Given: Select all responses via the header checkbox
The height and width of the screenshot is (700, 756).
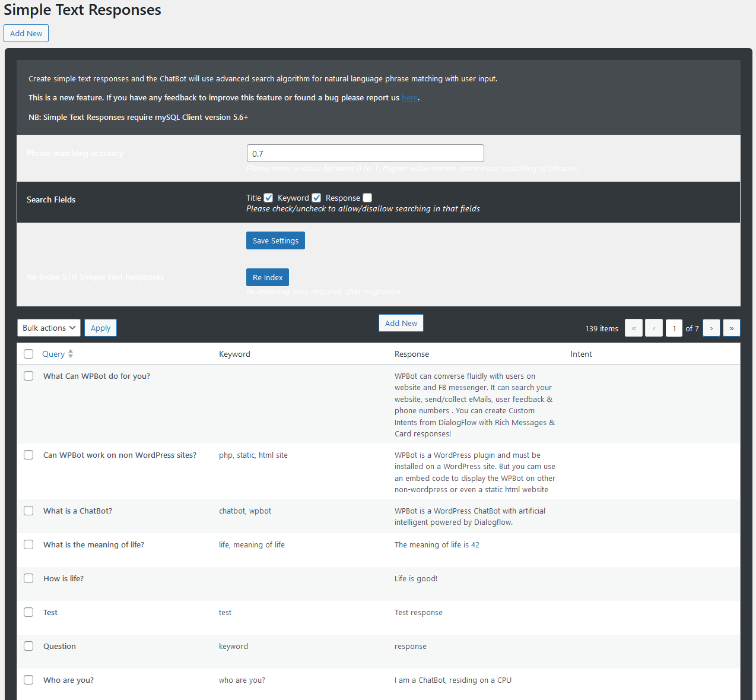Looking at the screenshot, I should (28, 353).
